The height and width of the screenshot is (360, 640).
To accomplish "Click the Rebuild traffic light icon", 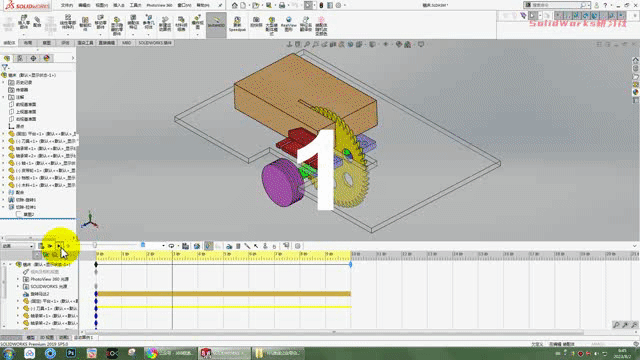I will (x=321, y=5).
